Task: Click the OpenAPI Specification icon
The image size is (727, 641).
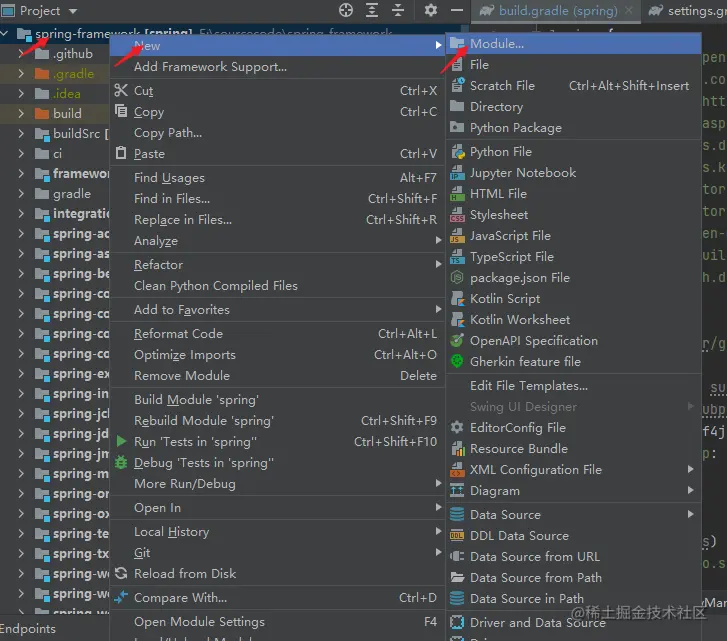Action: (x=457, y=340)
